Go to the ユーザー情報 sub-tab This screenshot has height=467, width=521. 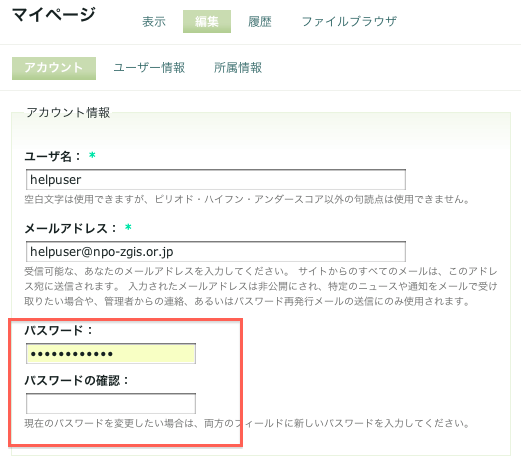149,68
